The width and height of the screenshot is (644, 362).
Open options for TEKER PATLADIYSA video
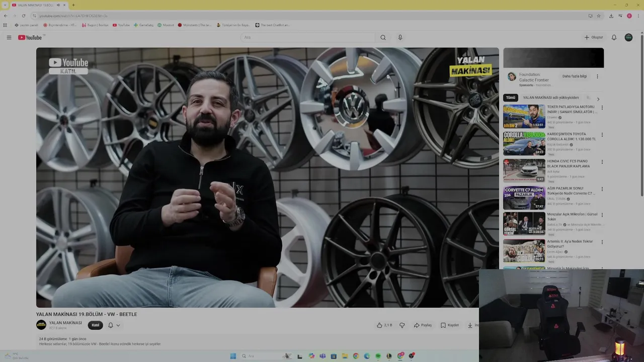tap(602, 108)
